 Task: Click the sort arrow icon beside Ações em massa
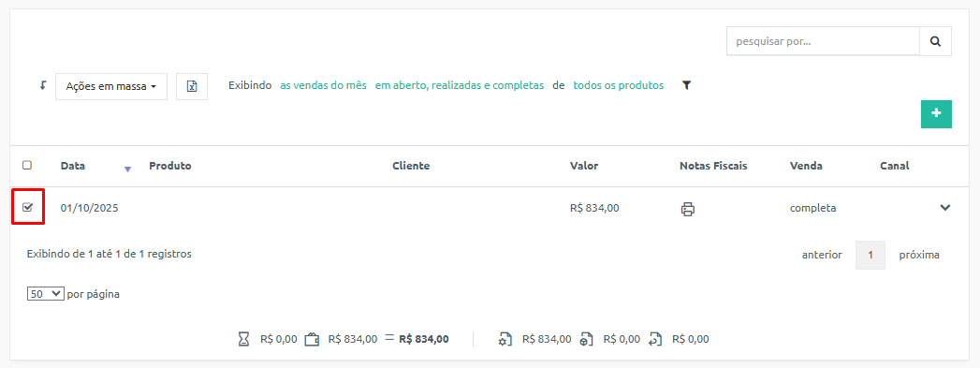tap(43, 85)
